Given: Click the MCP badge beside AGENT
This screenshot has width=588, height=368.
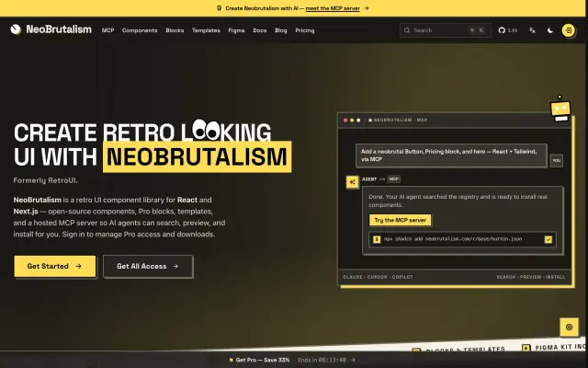Looking at the screenshot, I should pyautogui.click(x=394, y=179).
